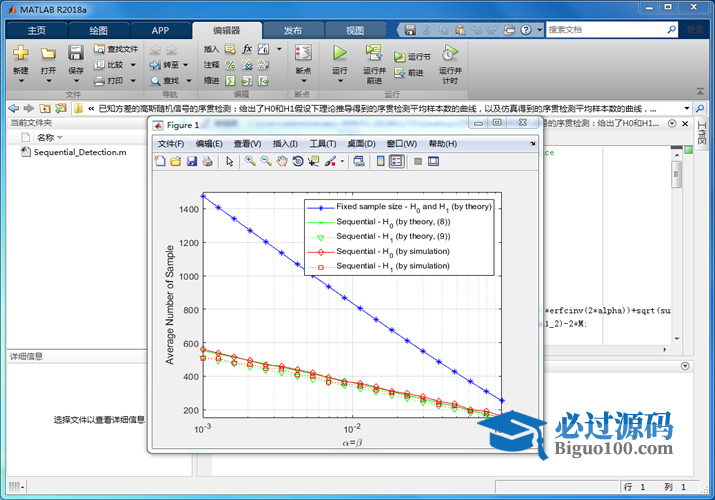
Task: Click Figure 1 link plot toolbar icon
Action: [x=359, y=161]
